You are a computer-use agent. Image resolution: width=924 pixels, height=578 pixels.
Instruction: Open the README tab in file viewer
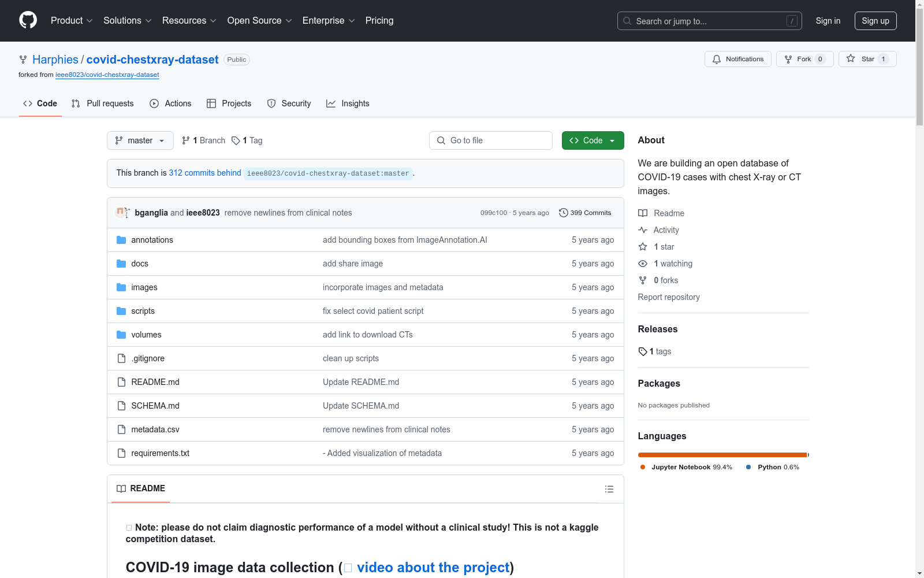141,489
